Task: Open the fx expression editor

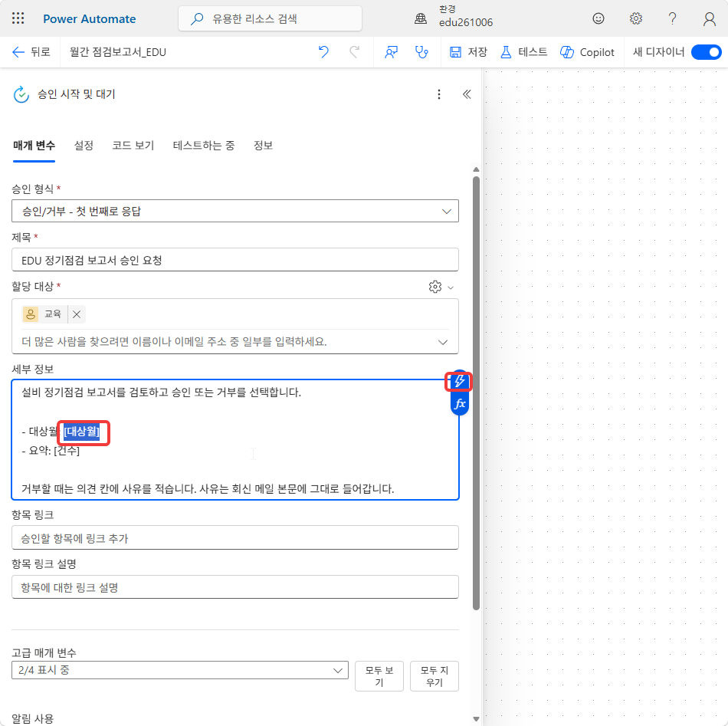Action: (x=459, y=404)
